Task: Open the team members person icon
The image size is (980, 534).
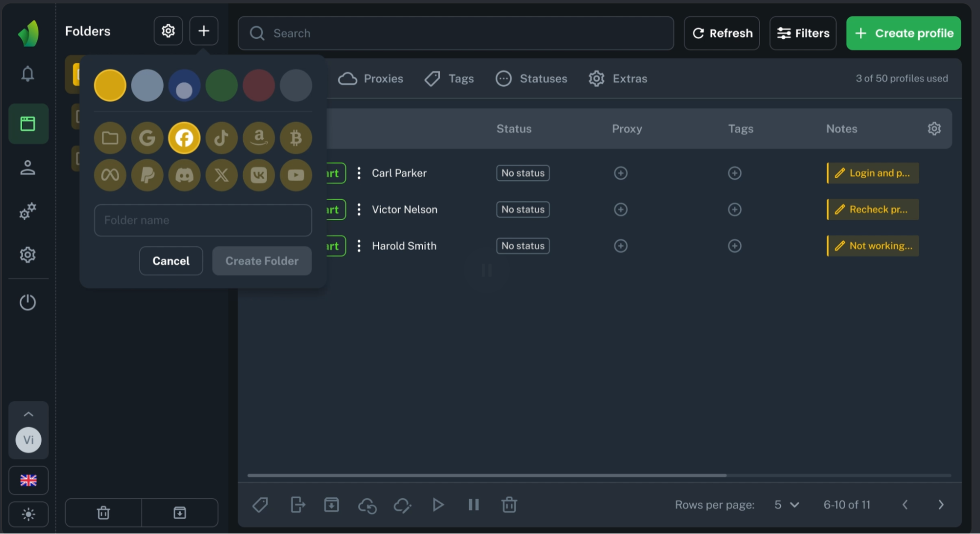Action: 28,168
